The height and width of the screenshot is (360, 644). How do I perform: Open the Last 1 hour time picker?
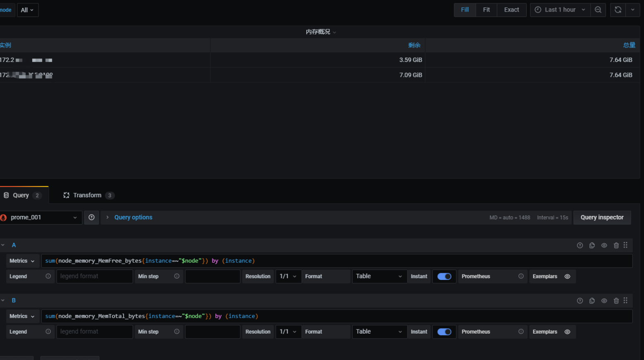click(560, 10)
